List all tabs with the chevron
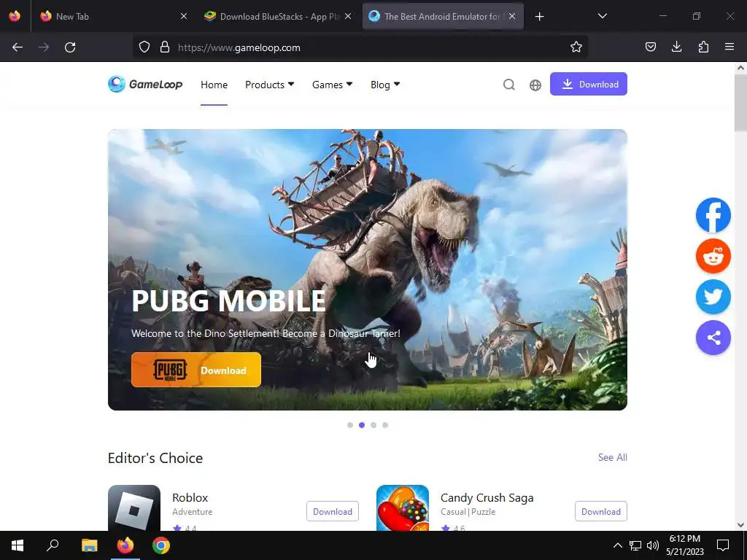This screenshot has height=560, width=747. [602, 16]
